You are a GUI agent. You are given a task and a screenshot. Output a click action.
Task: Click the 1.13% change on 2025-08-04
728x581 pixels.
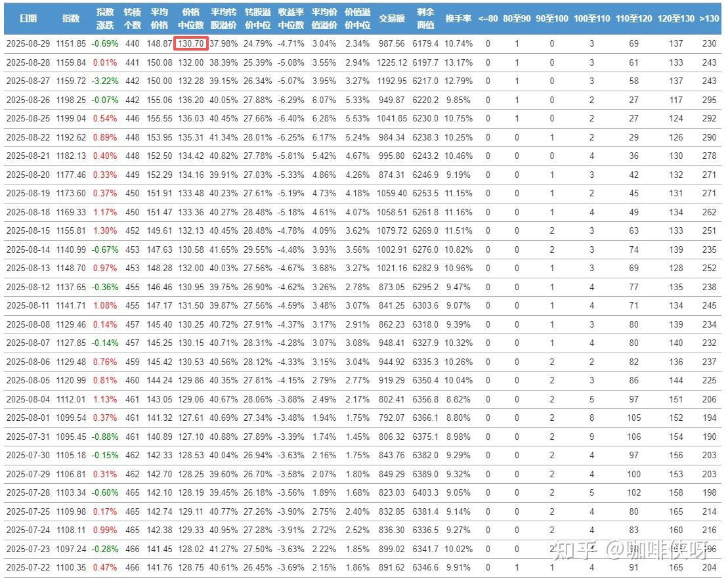pyautogui.click(x=105, y=399)
